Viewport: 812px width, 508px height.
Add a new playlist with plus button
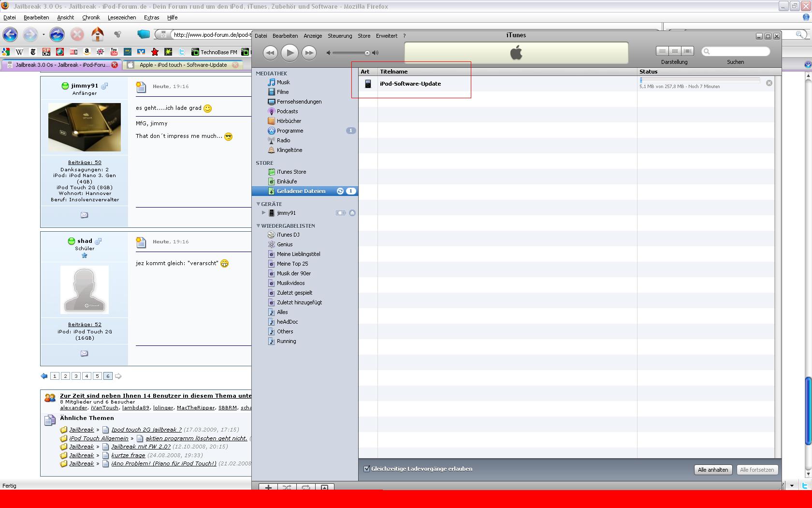point(268,487)
